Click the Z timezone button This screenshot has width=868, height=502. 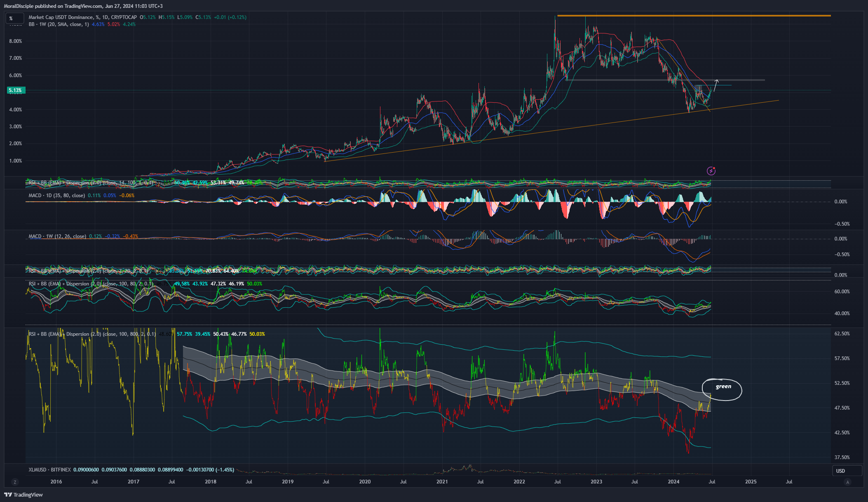tap(15, 482)
